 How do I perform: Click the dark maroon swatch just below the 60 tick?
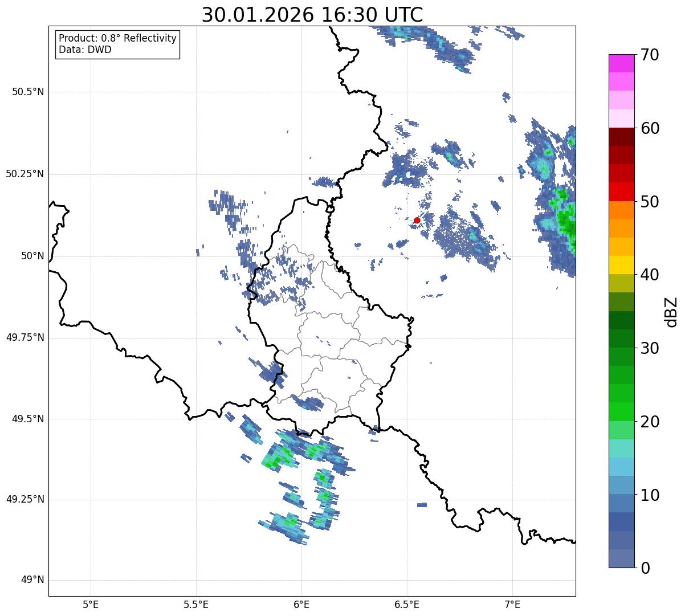click(621, 137)
